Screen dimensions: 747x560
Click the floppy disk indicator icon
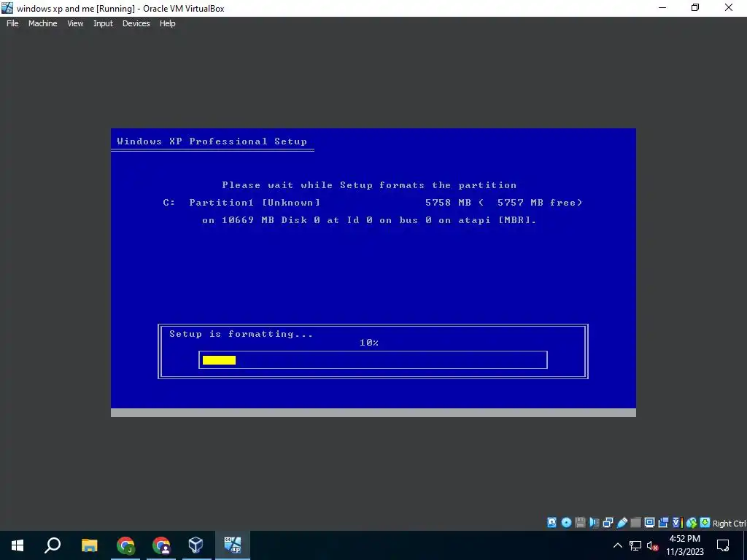(x=580, y=523)
